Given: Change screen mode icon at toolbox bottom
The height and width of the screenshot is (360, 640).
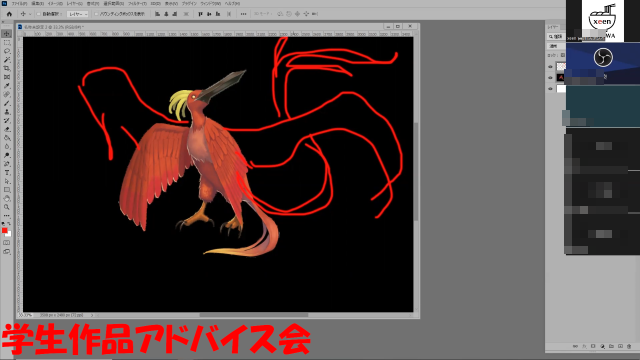Looking at the screenshot, I should click(x=7, y=252).
